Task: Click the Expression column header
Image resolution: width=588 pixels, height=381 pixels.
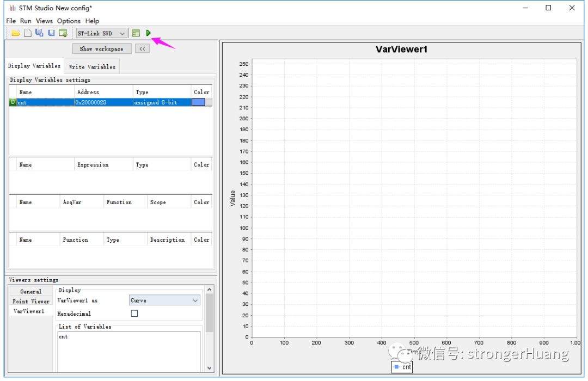Action: 103,164
